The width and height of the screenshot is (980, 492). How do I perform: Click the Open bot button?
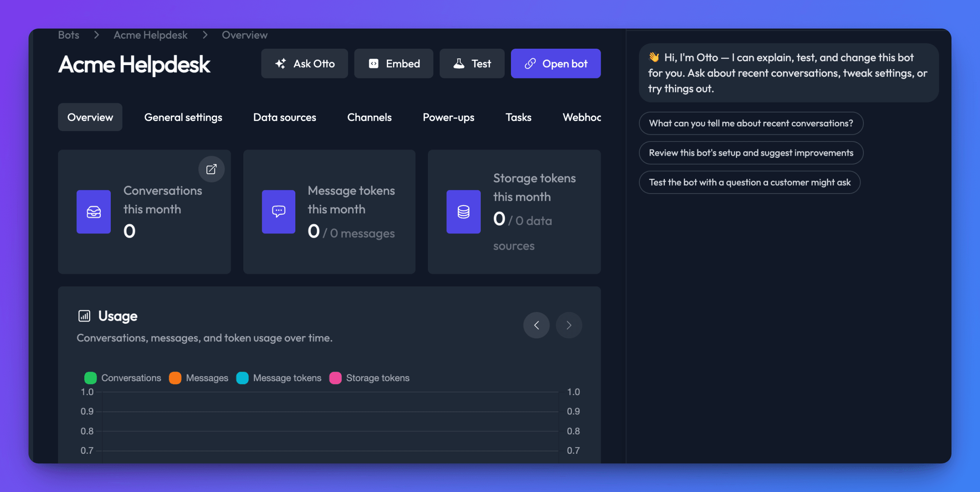pos(556,63)
